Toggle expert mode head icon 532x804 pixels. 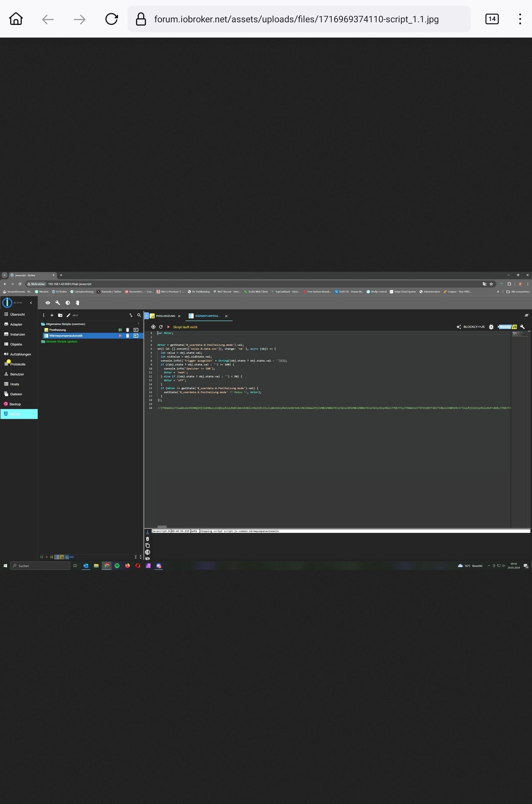click(x=77, y=303)
